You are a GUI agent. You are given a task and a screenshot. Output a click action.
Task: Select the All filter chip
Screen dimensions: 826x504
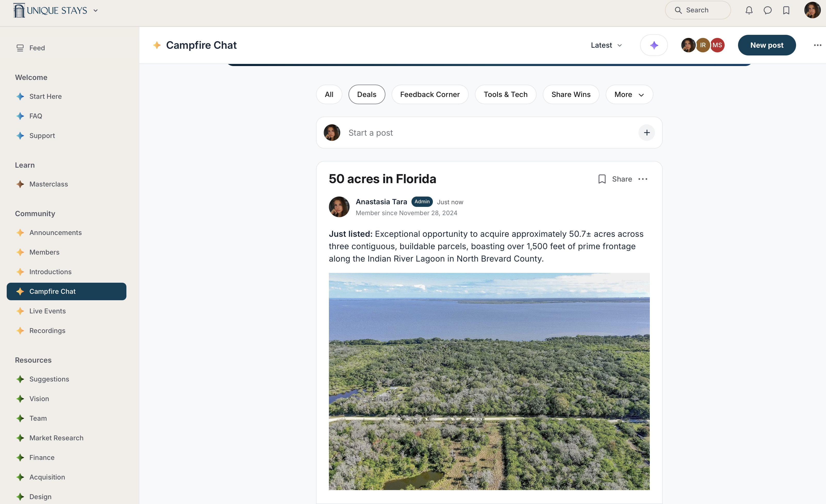click(x=329, y=94)
